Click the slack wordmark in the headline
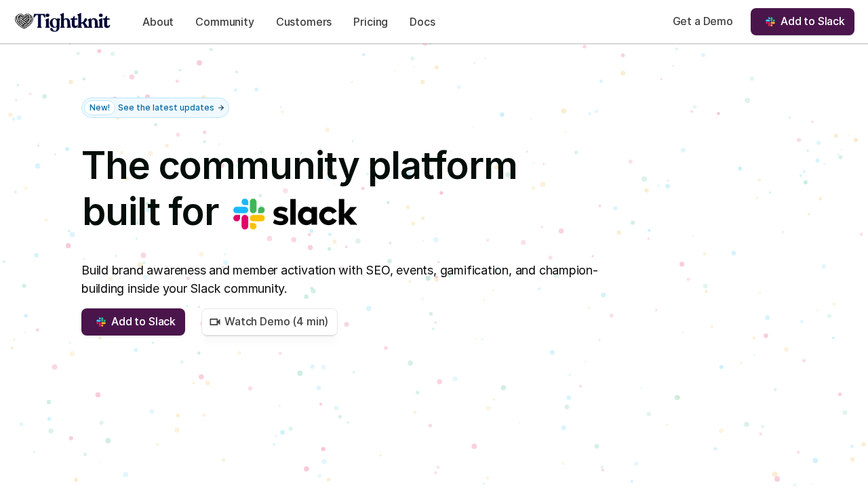 click(x=315, y=213)
